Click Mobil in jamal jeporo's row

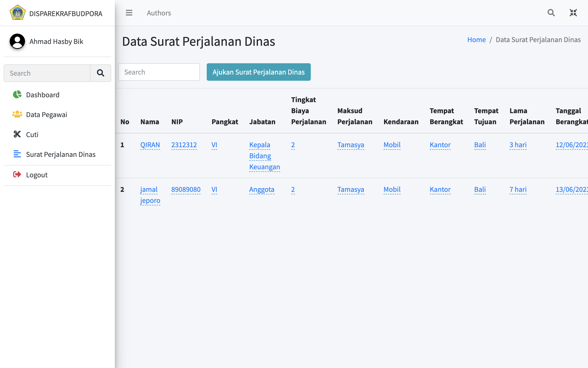click(392, 189)
